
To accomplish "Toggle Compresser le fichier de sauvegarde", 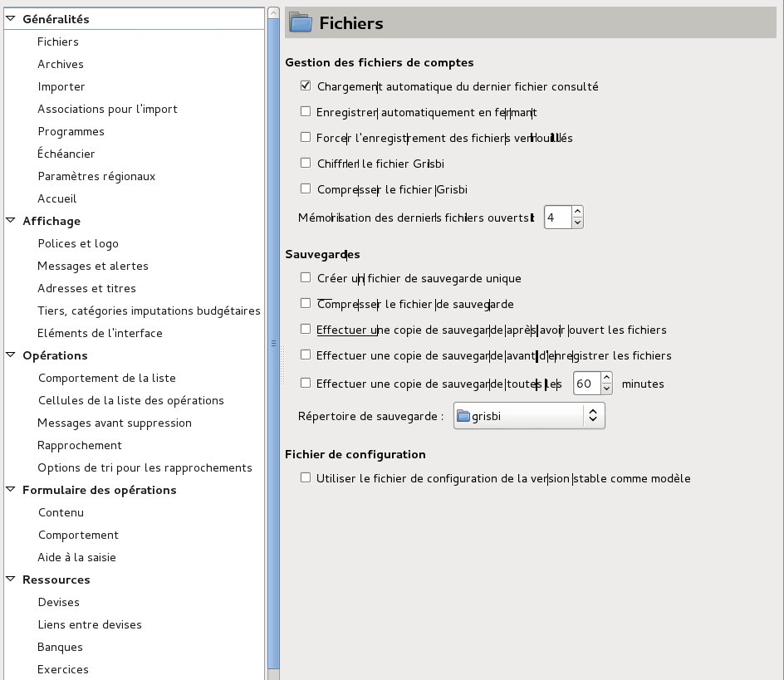I will click(x=306, y=304).
